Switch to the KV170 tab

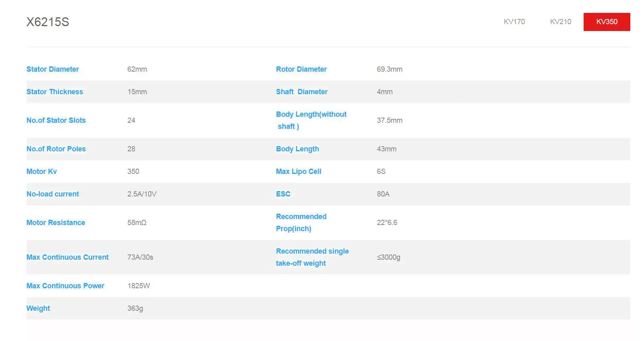(x=514, y=22)
